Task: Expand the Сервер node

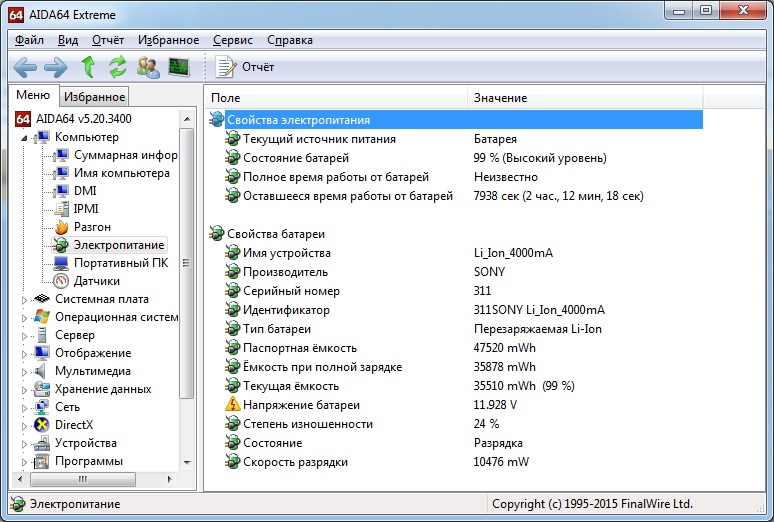Action: [x=24, y=336]
